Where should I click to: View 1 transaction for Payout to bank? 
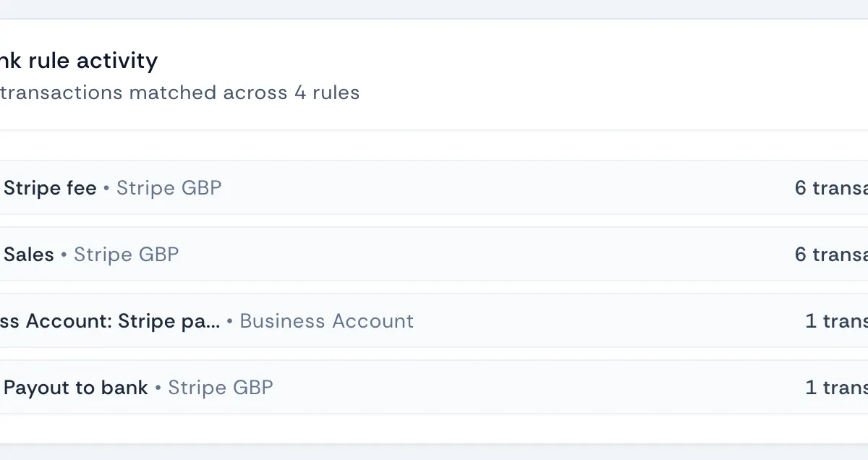(x=835, y=387)
